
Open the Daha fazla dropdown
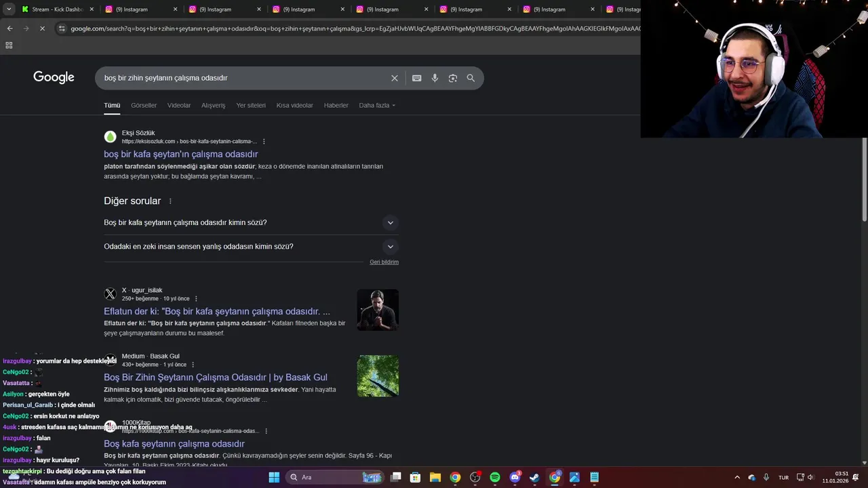tap(377, 105)
